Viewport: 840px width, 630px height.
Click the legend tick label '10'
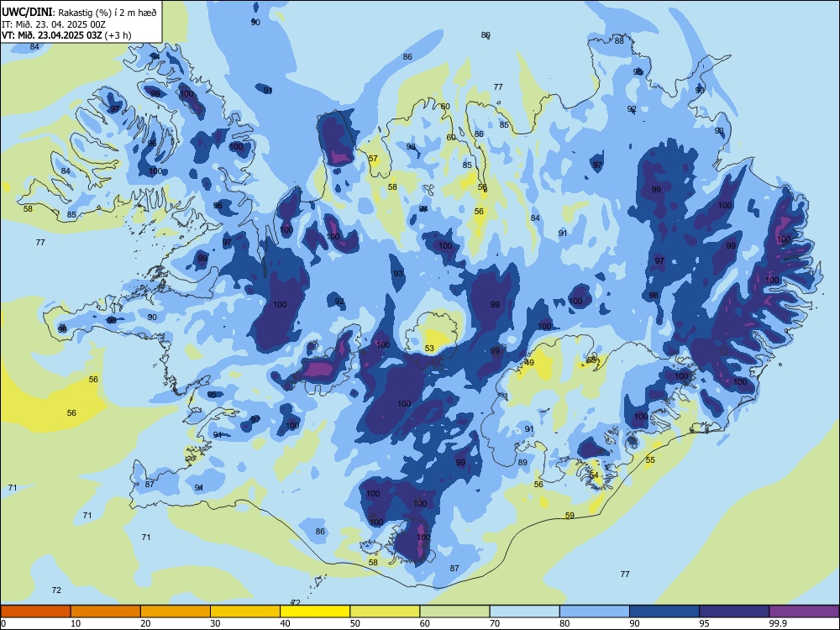pos(76,623)
